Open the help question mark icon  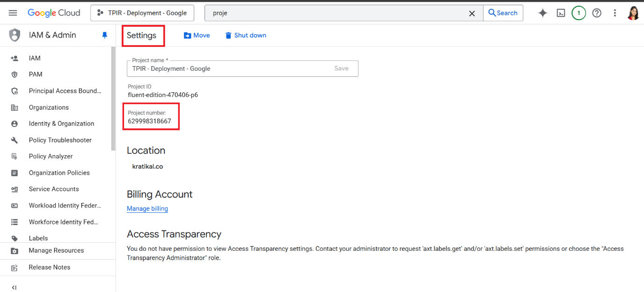(x=597, y=13)
